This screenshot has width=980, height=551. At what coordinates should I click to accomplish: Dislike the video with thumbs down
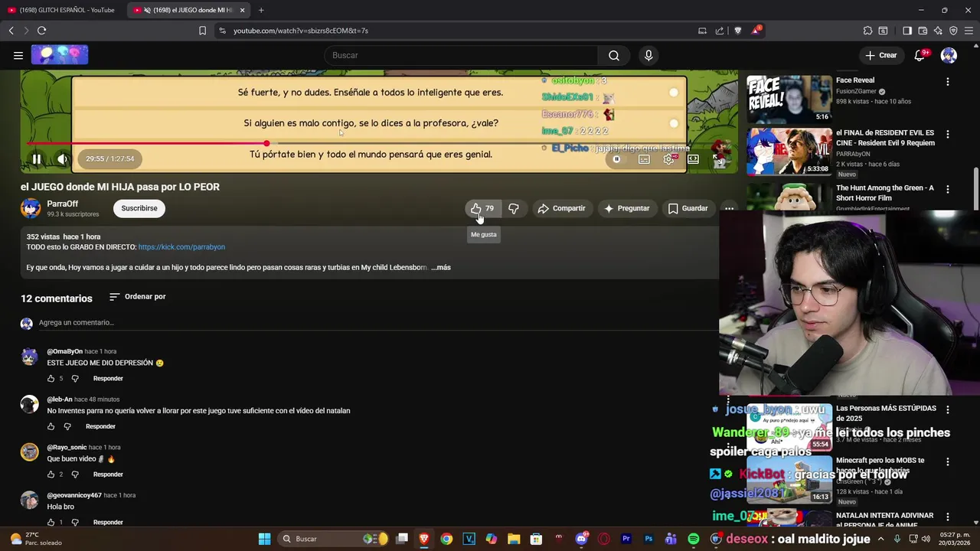click(x=514, y=208)
